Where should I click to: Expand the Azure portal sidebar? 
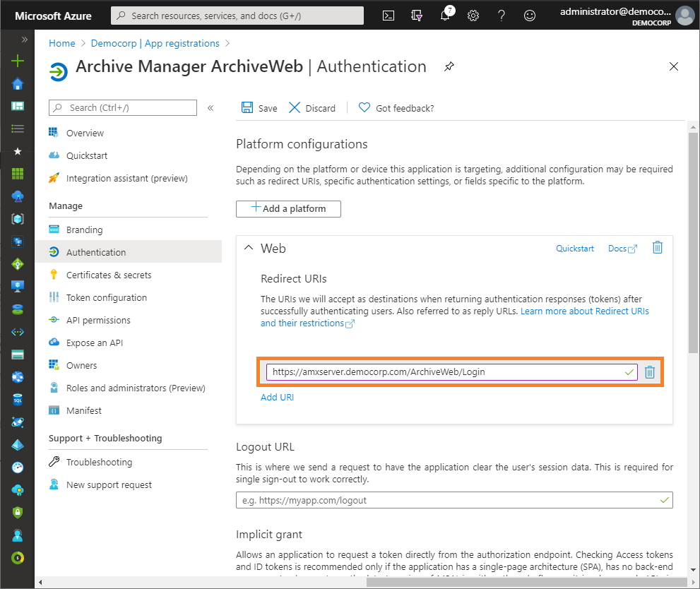tap(25, 40)
